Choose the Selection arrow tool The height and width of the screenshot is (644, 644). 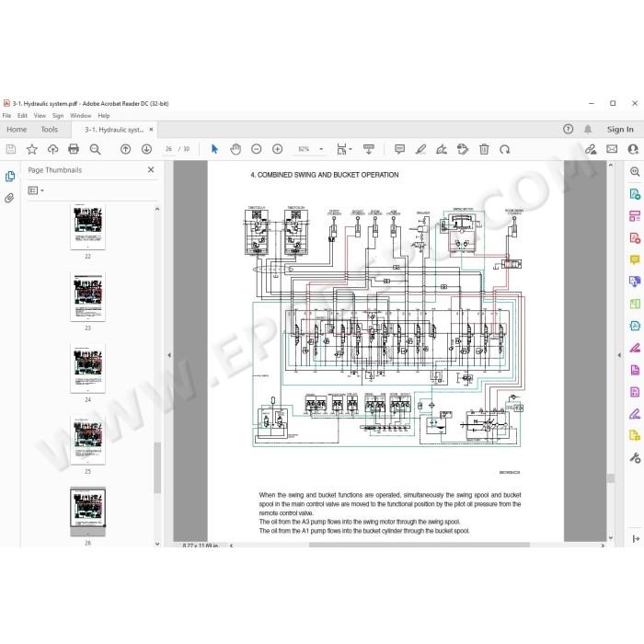point(214,149)
